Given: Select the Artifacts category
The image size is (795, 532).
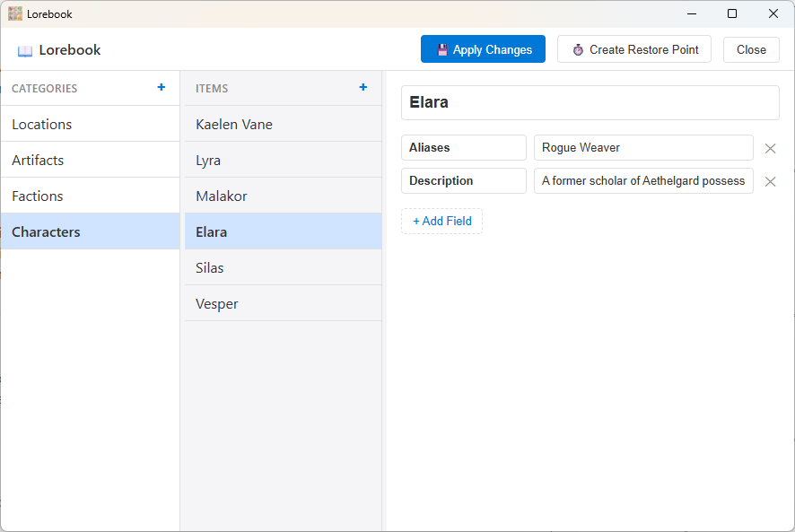Looking at the screenshot, I should tap(90, 160).
